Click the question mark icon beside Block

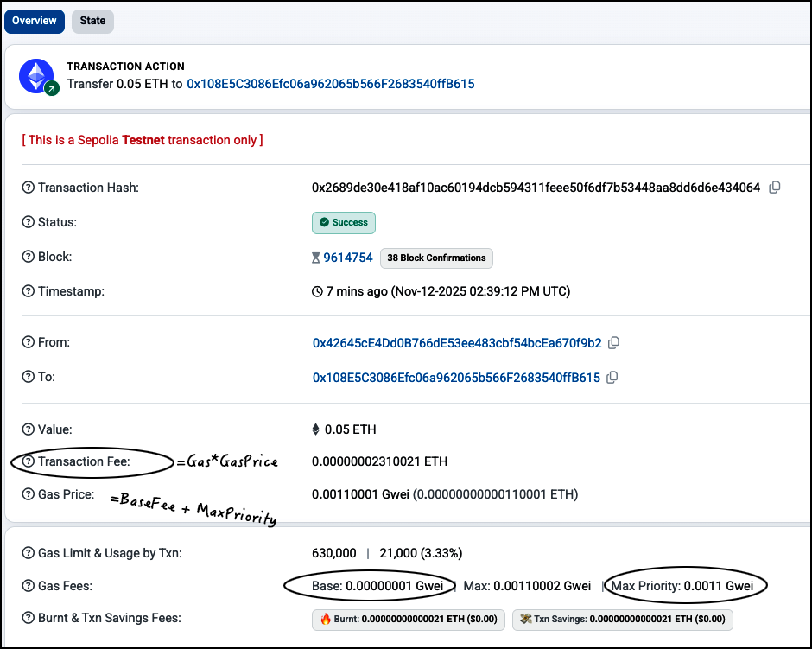point(29,257)
